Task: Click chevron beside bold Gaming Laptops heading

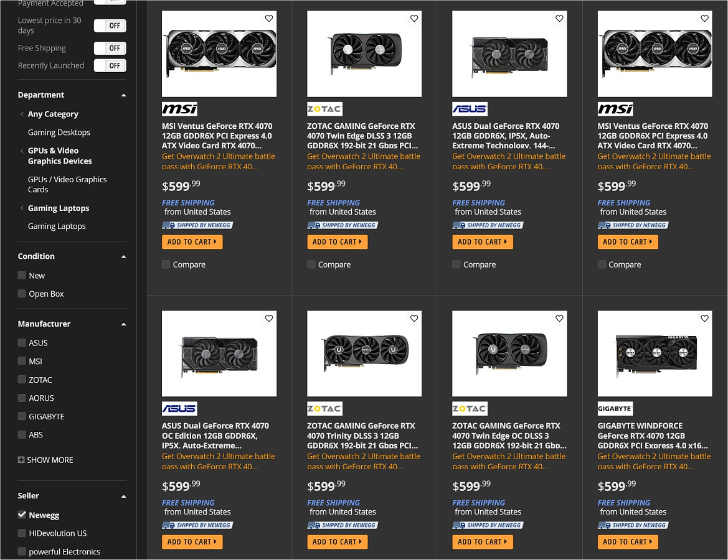Action: (22, 208)
